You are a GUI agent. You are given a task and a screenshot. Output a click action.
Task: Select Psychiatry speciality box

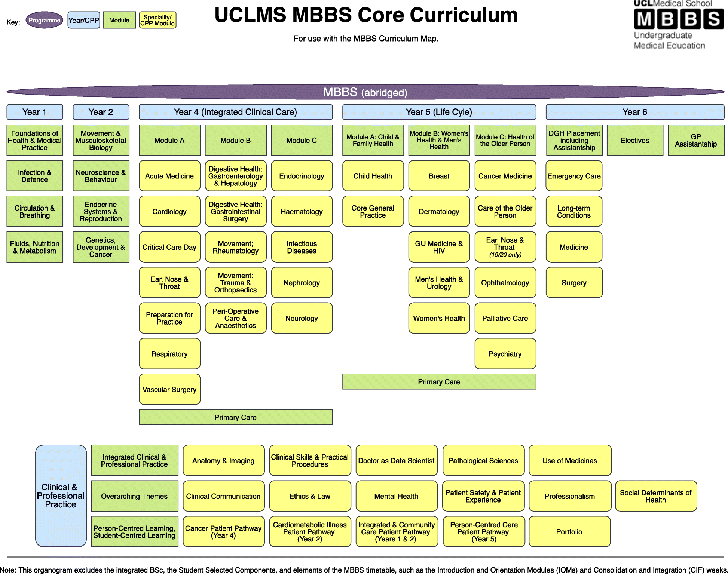pos(505,353)
